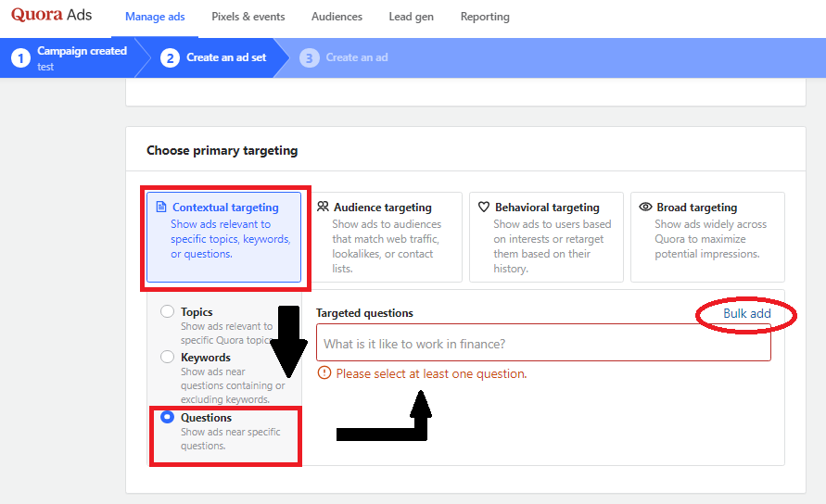Click the Audience targeting people icon
Image resolution: width=826 pixels, height=504 pixels.
[x=323, y=208]
